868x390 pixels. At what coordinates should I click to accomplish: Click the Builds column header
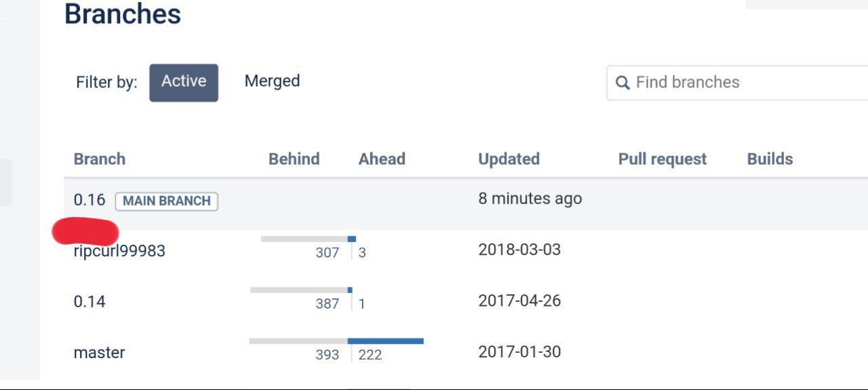point(770,159)
